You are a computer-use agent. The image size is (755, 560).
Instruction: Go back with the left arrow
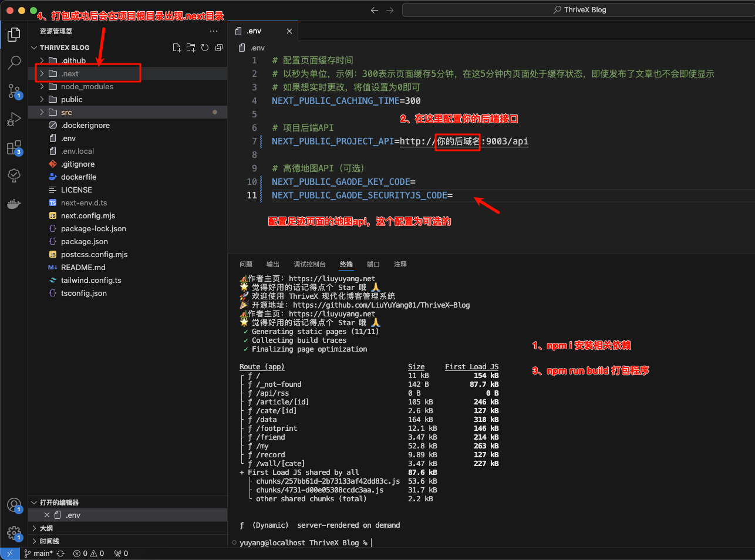375,10
